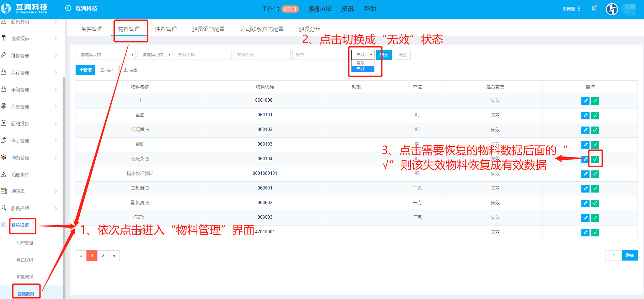Click pencil edit icon for 柴油 row
644x299 pixels.
point(585,145)
